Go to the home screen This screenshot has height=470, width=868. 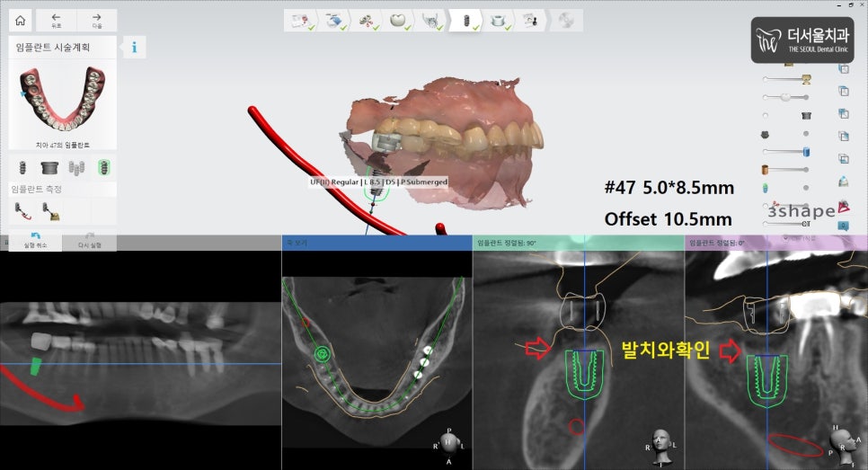tap(21, 21)
